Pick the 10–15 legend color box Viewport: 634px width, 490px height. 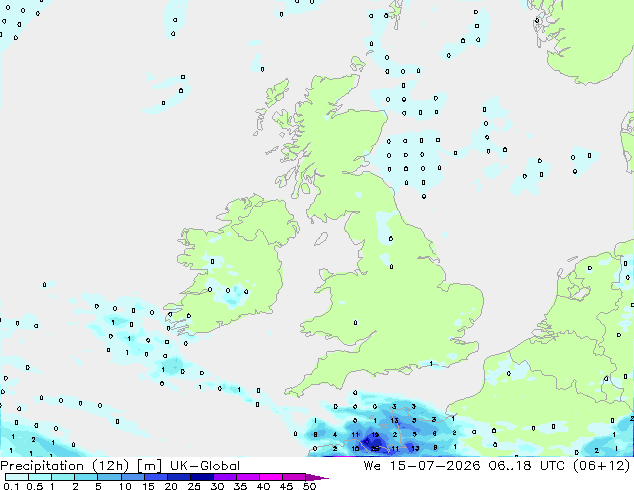pyautogui.click(x=133, y=477)
